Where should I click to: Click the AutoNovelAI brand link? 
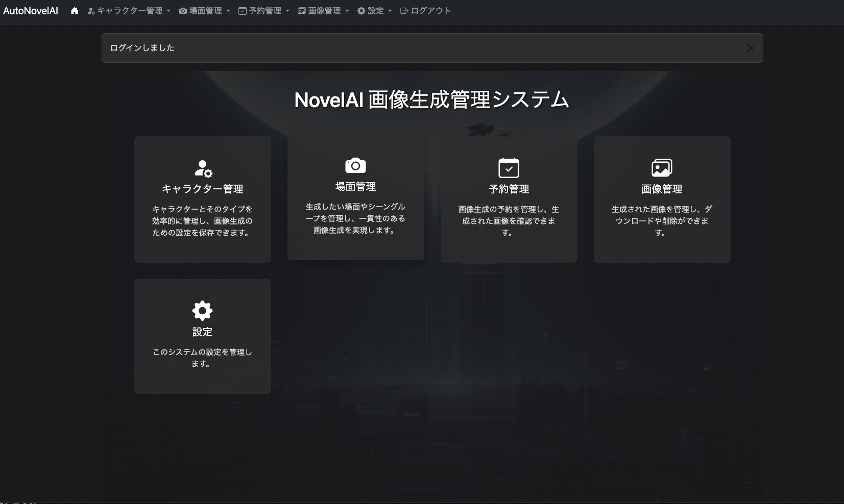[31, 10]
